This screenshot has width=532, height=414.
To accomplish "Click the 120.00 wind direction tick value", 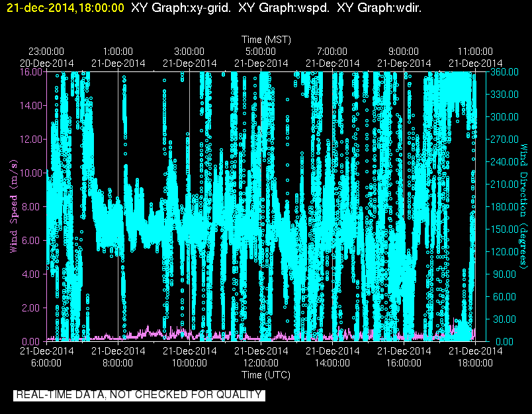I will [x=504, y=251].
